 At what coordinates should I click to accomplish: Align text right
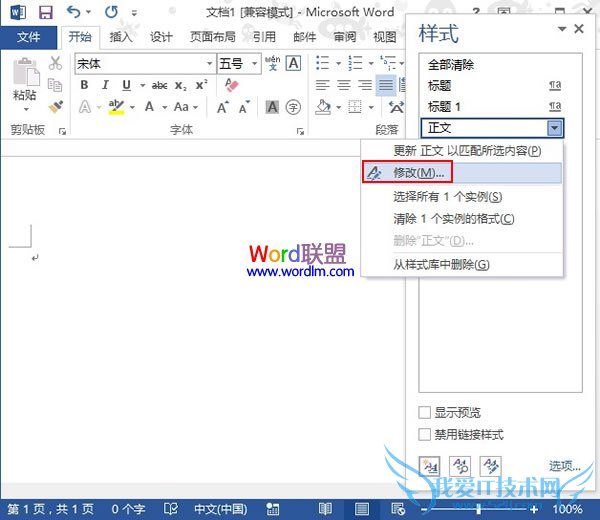click(365, 85)
